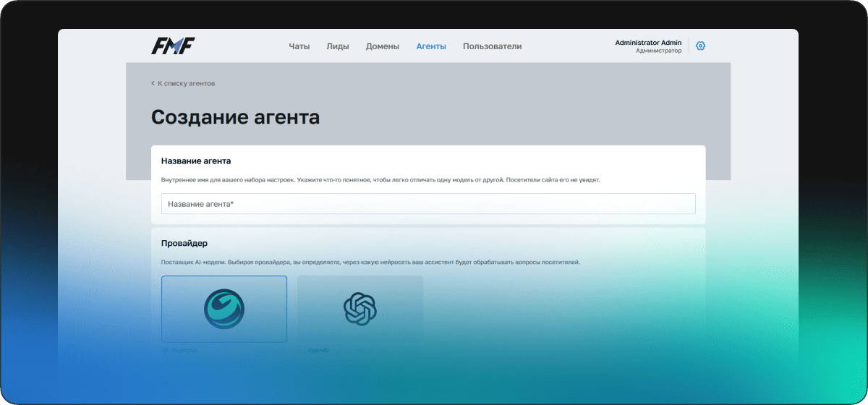Return via the К списку агентов link
Viewport: 868px width, 405px height.
pyautogui.click(x=186, y=83)
